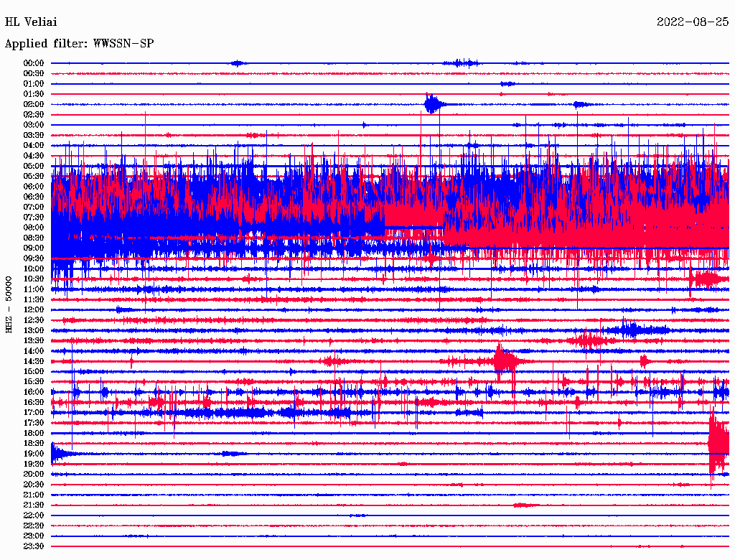Screen dimensions: 735x560
Task: Select the 17:30 time label
Action: pyautogui.click(x=34, y=423)
